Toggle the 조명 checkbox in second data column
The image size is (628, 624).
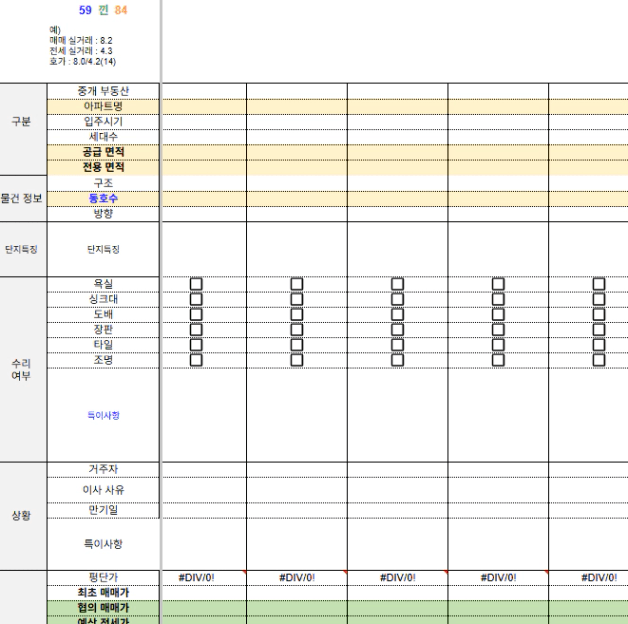(297, 360)
